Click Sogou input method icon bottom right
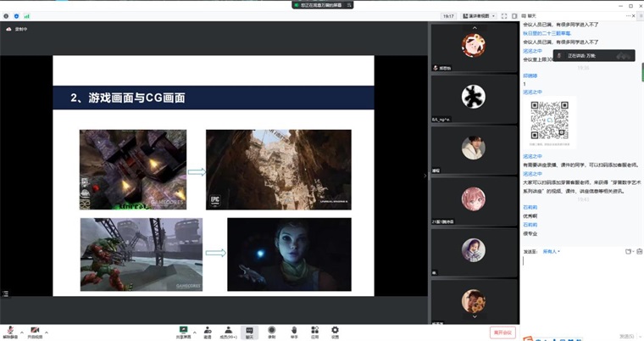 point(527,339)
